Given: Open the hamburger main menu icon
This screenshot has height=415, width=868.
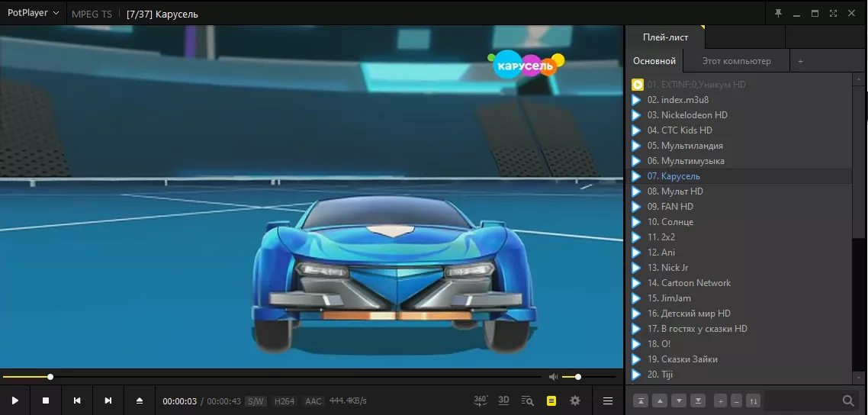Looking at the screenshot, I should click(x=608, y=401).
